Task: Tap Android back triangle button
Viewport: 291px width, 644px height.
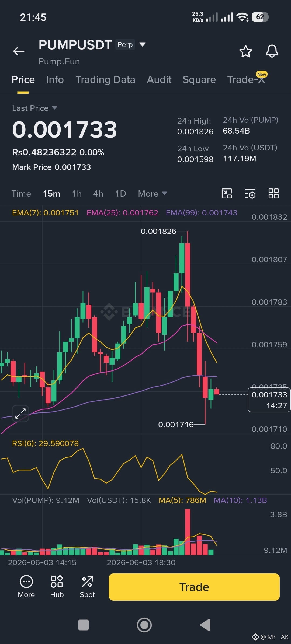Action: coord(205,625)
